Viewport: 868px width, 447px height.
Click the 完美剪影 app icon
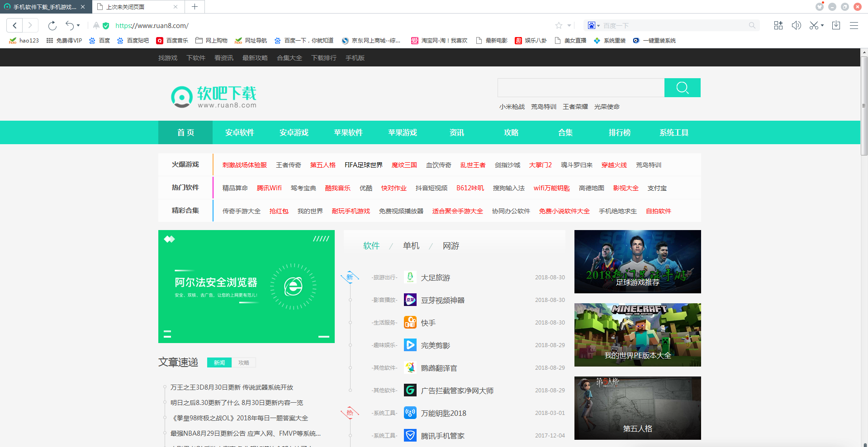410,345
